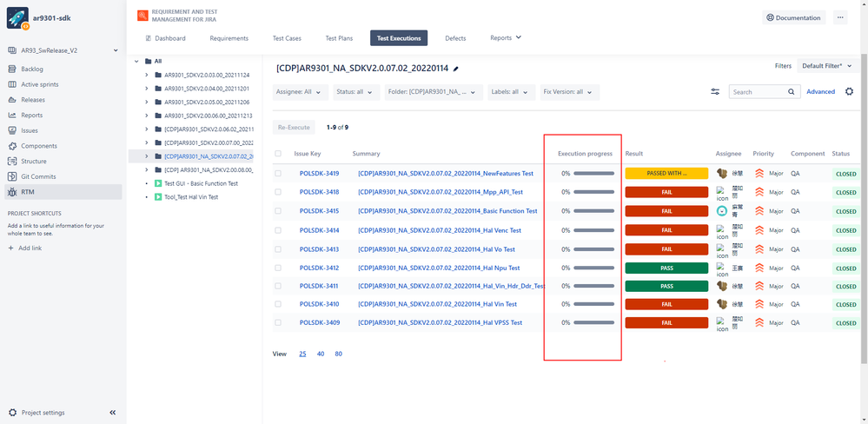Viewport: 868px width, 424px height.
Task: Click the progress bar for POLSDK-3412
Action: pos(593,268)
